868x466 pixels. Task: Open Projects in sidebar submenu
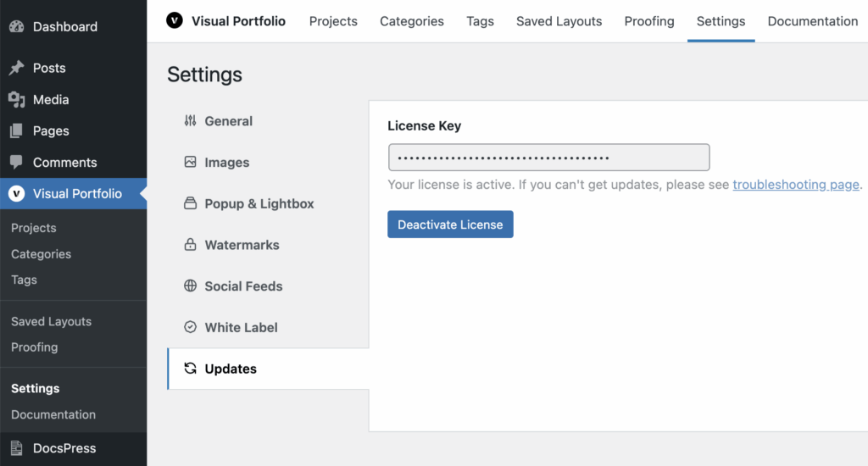34,227
